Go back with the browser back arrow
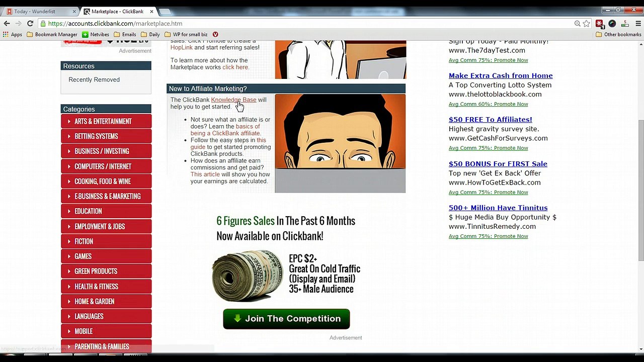Viewport: 644px width, 362px height. click(x=7, y=23)
